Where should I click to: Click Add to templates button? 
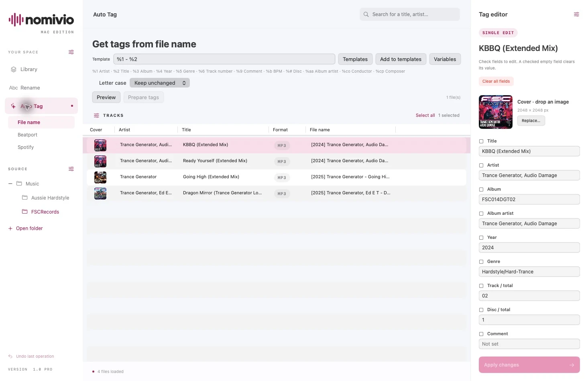(401, 59)
